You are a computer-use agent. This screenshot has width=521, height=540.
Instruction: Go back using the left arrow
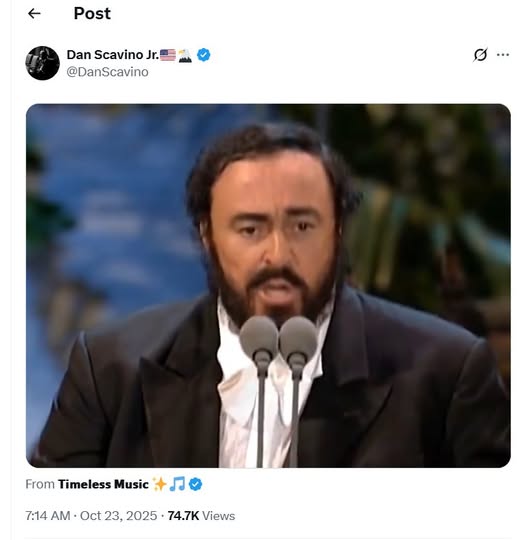(x=34, y=13)
